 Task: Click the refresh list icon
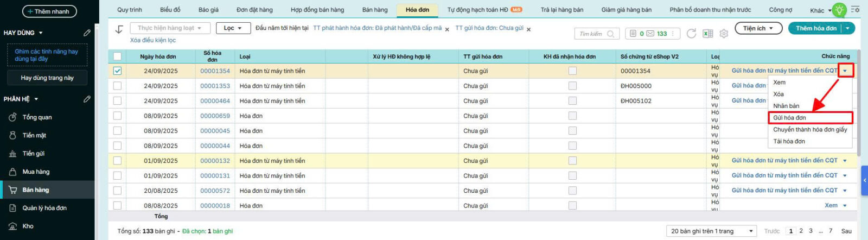[691, 34]
